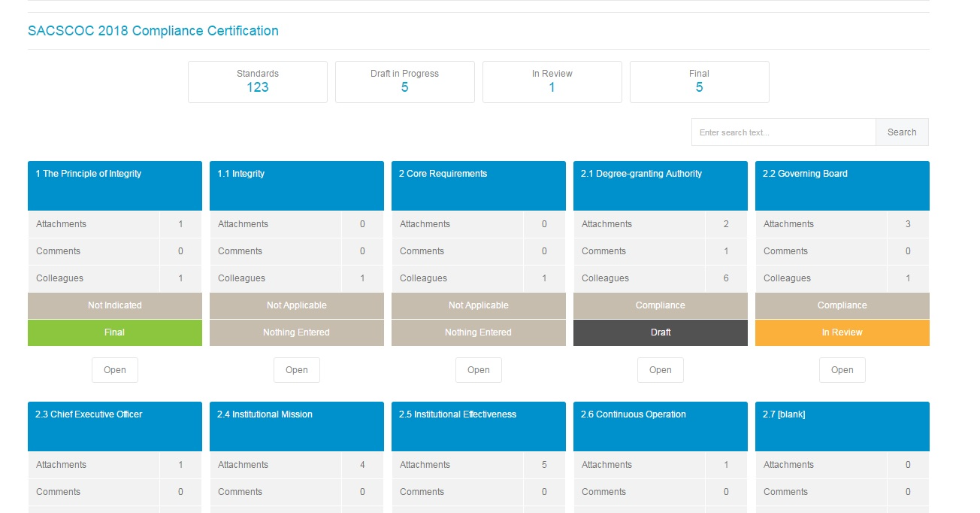The height and width of the screenshot is (513, 980).
Task: Click Attachments row of Principle of Integrity card
Action: (x=115, y=224)
